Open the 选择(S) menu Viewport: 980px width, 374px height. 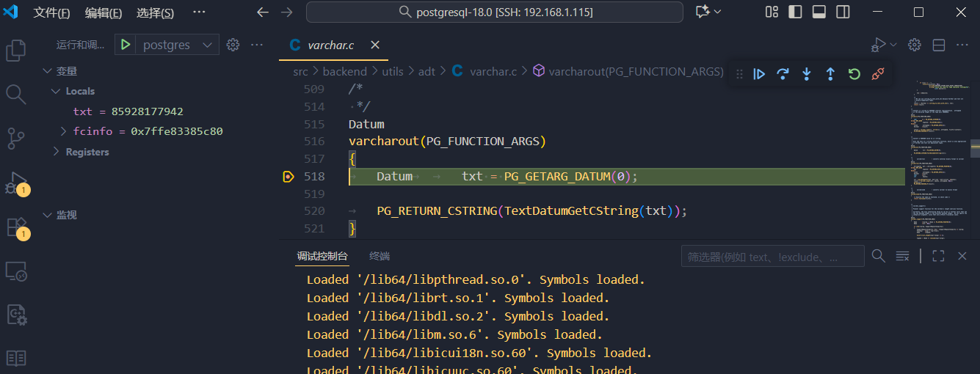(x=155, y=12)
